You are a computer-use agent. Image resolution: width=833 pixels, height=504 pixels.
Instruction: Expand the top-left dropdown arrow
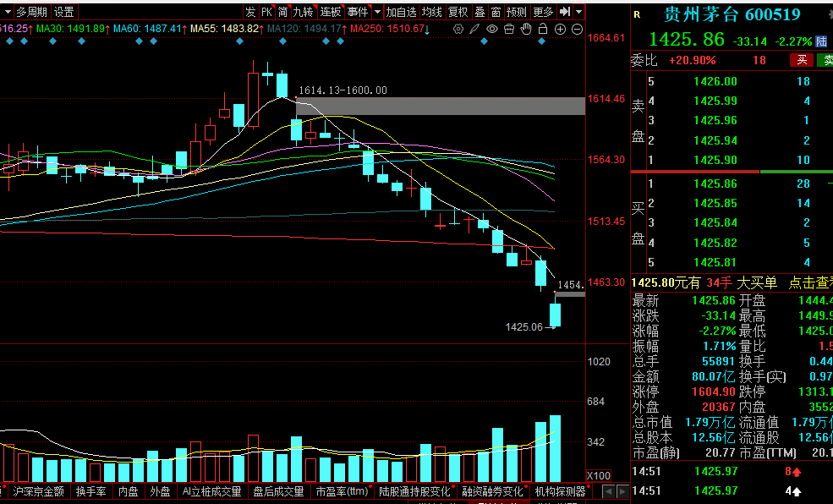point(7,12)
